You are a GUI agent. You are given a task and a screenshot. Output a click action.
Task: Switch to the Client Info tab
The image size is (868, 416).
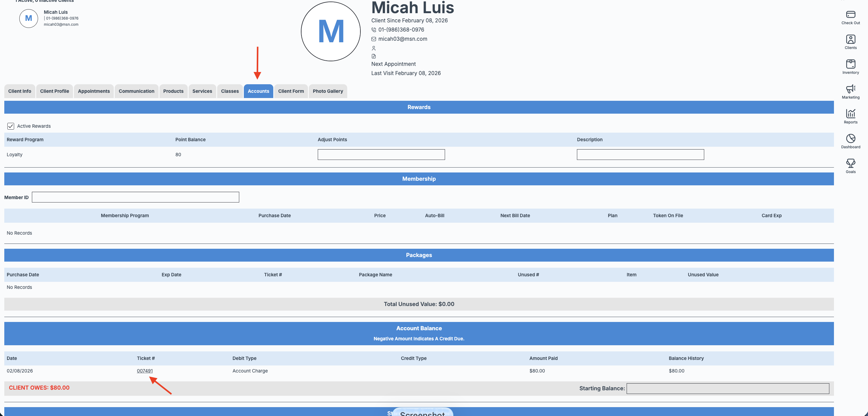pyautogui.click(x=20, y=91)
